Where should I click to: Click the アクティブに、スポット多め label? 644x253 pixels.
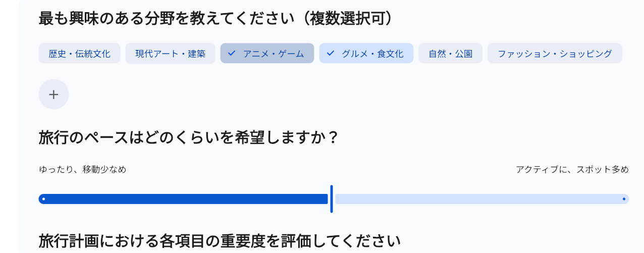[x=572, y=170]
